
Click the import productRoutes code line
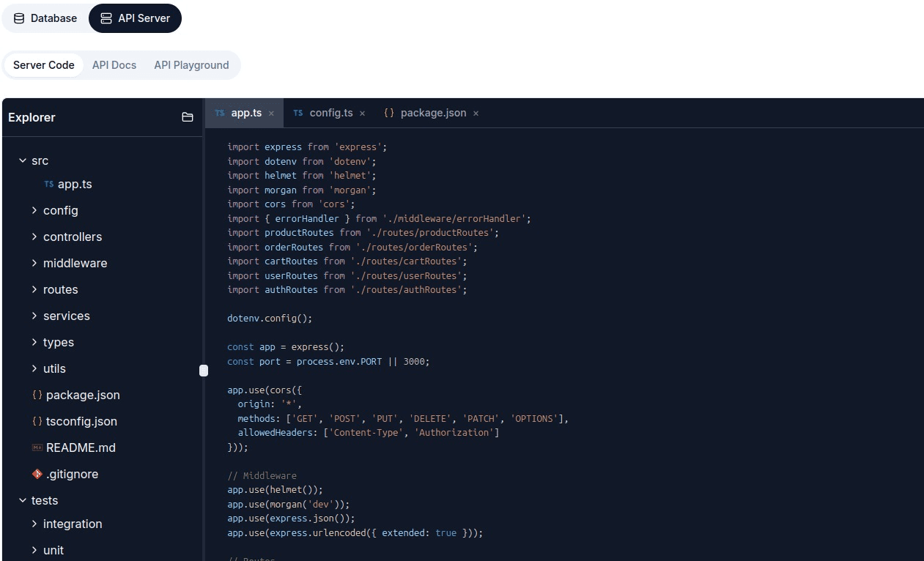363,233
